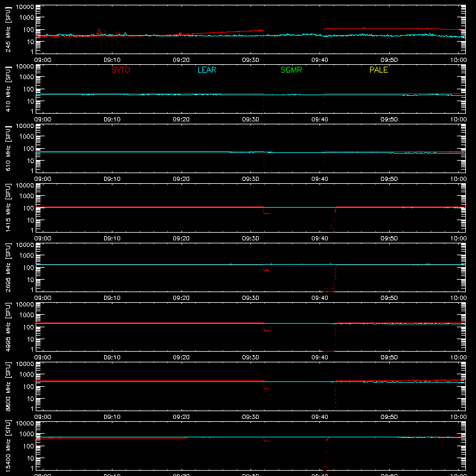Select the 2695 MHz [SFU] axis title
476x476 pixels.
point(8,267)
